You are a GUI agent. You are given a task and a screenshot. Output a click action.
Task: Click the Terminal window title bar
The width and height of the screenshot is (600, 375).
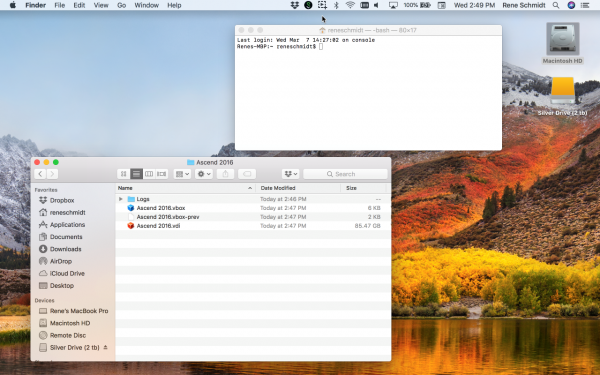coord(368,30)
